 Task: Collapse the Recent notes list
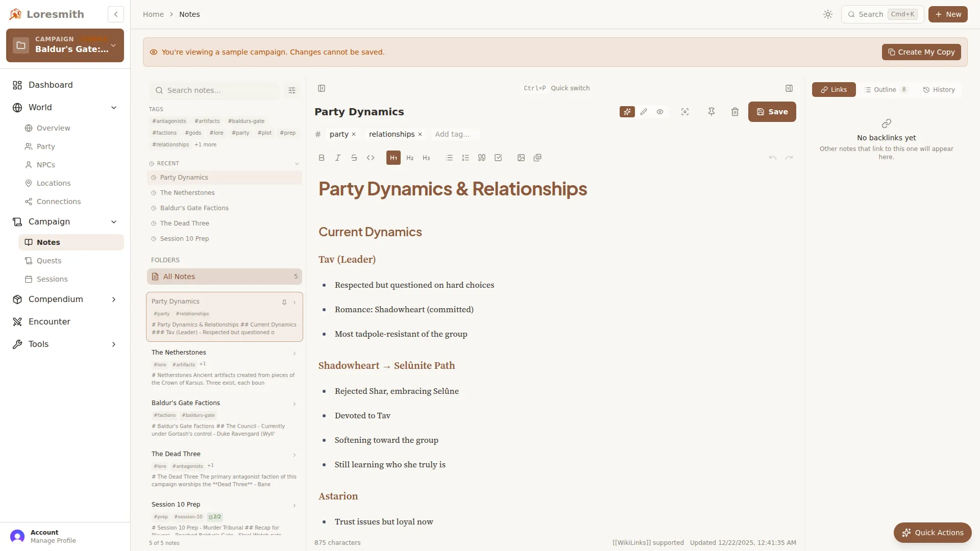pos(297,163)
